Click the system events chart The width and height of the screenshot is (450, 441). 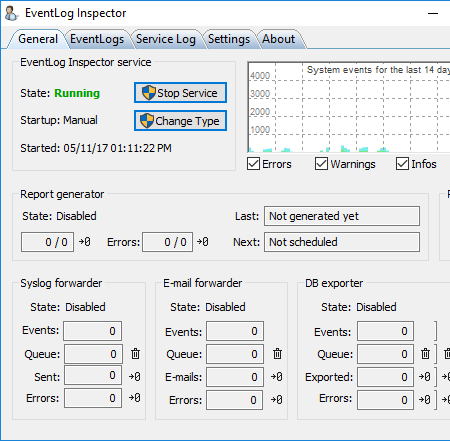click(x=349, y=107)
